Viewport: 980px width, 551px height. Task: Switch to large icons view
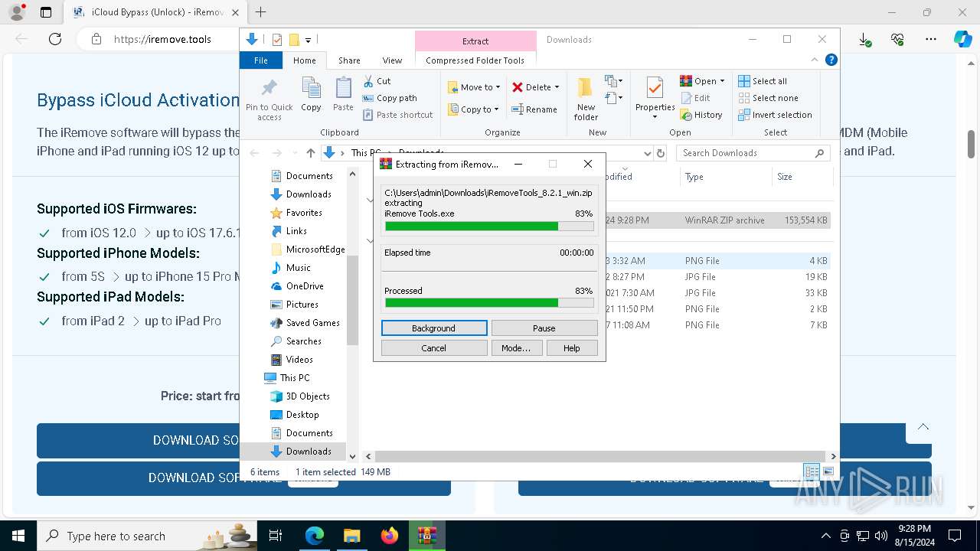[828, 471]
